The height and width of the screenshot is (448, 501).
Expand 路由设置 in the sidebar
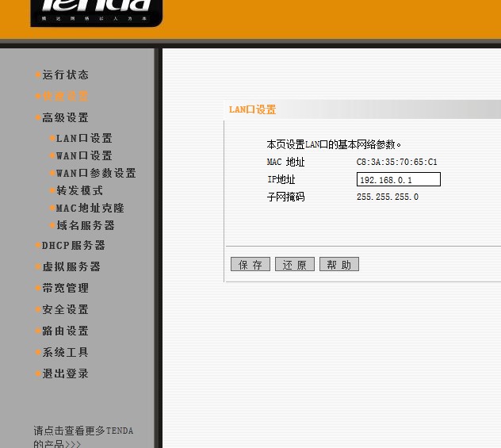[x=65, y=331]
